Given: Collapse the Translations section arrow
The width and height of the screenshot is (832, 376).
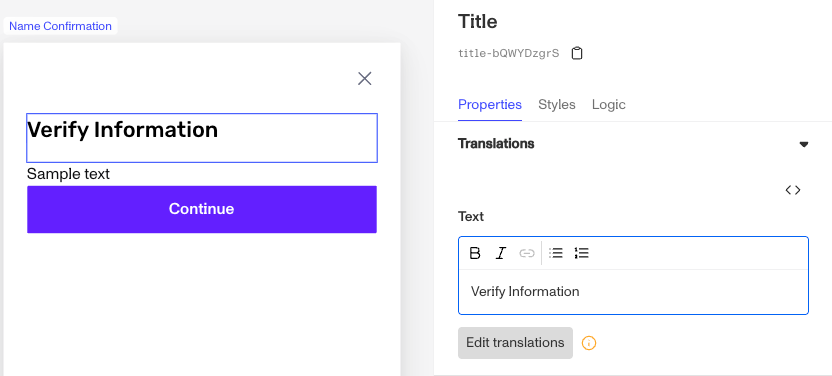Looking at the screenshot, I should [x=804, y=144].
